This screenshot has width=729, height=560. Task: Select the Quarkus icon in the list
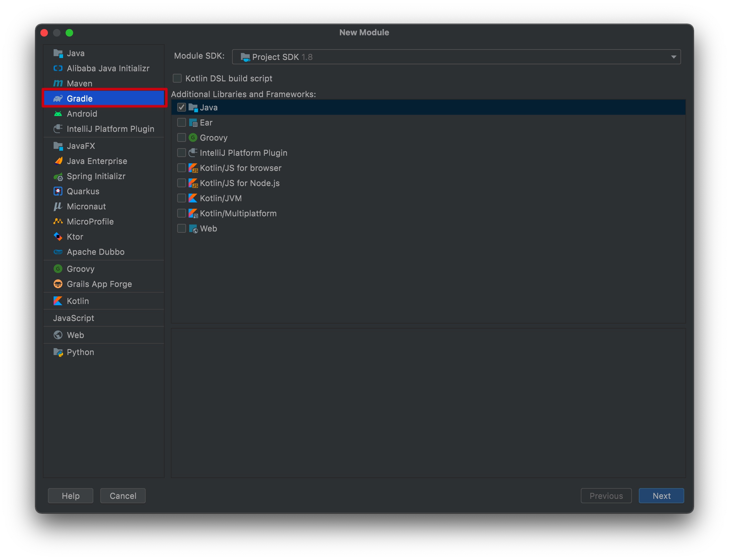click(x=58, y=191)
